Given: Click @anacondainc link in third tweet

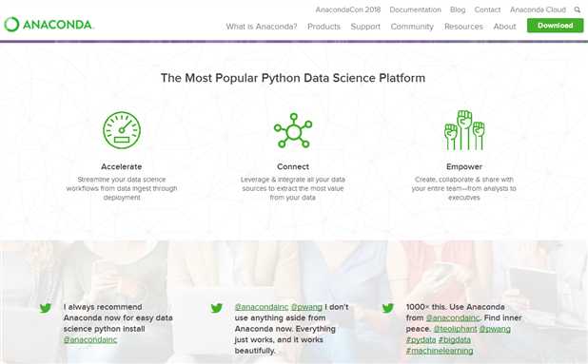Looking at the screenshot, I should (453, 318).
